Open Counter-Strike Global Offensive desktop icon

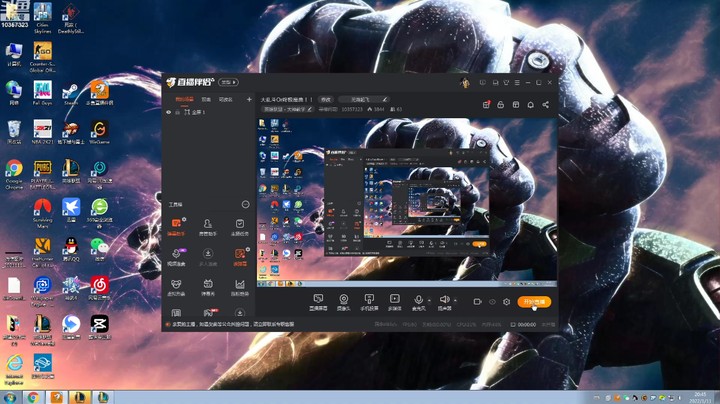tap(42, 57)
